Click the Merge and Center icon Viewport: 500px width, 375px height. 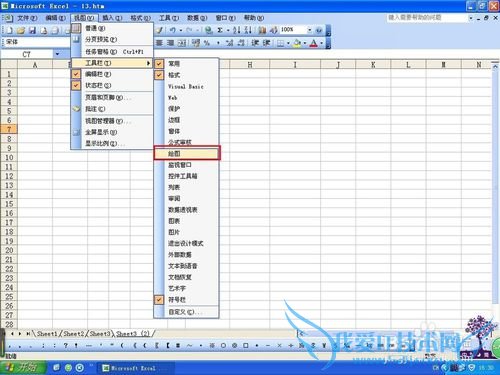[x=182, y=43]
